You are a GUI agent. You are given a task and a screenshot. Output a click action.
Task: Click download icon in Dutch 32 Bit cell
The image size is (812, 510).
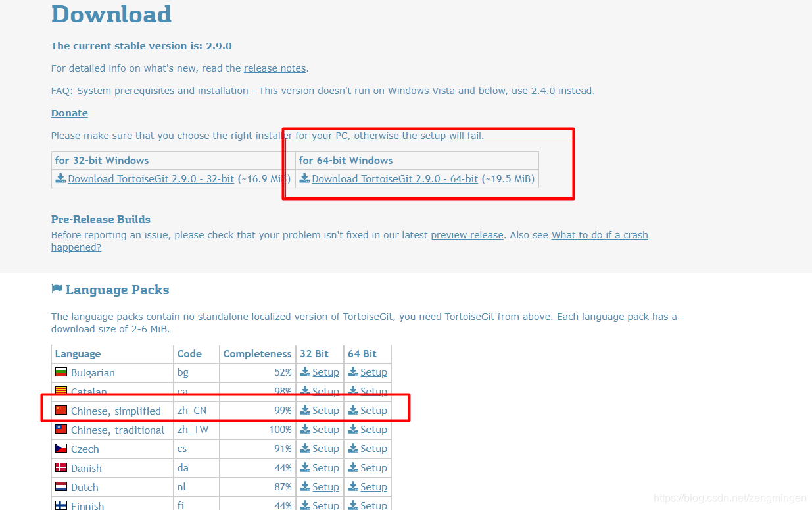(x=305, y=486)
